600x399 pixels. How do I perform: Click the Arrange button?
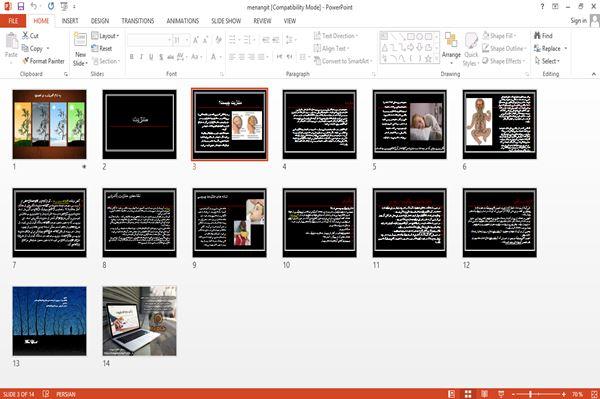pos(451,49)
